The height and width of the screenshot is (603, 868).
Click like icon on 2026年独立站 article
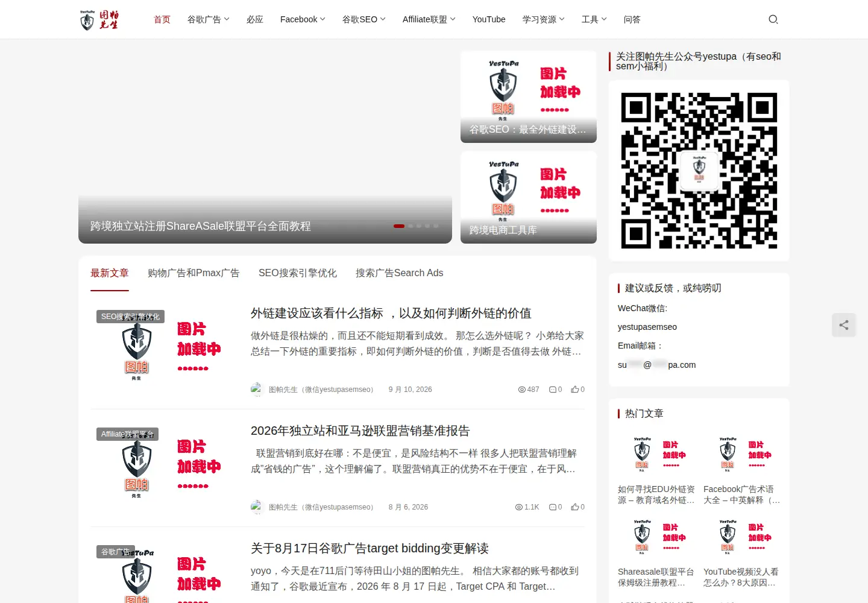click(x=575, y=507)
